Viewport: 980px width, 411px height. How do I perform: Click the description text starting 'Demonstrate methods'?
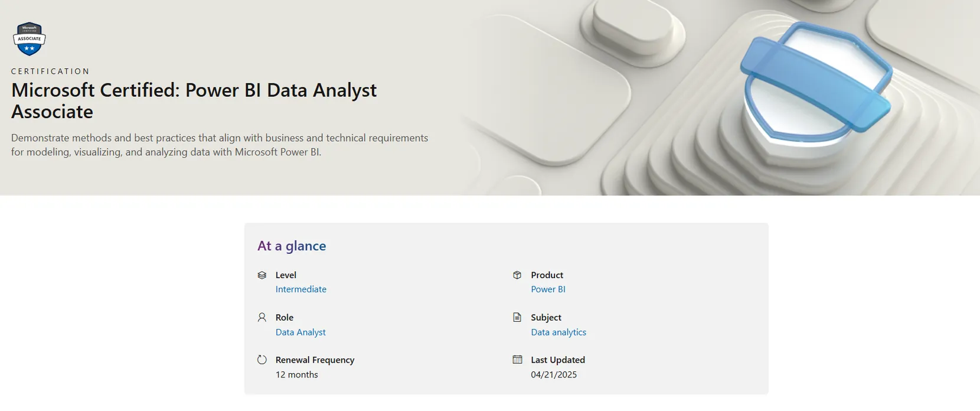(x=220, y=145)
